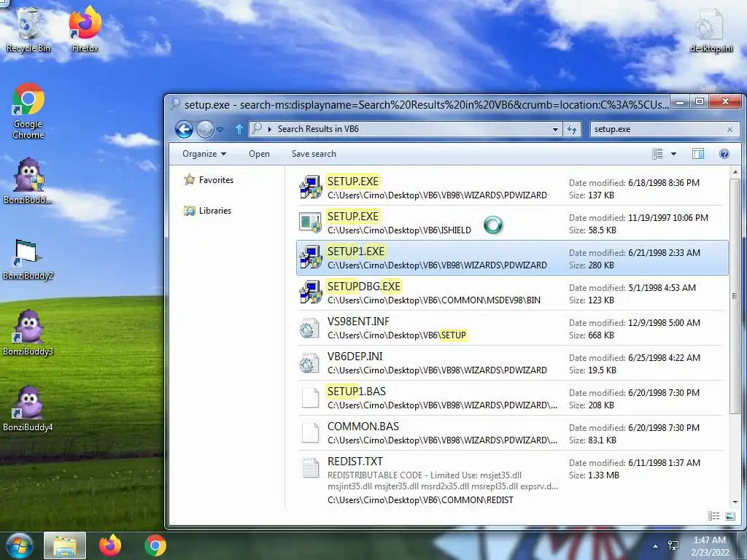Expand the view options dropdown arrow
Viewport: 747px width, 560px height.
click(x=673, y=154)
